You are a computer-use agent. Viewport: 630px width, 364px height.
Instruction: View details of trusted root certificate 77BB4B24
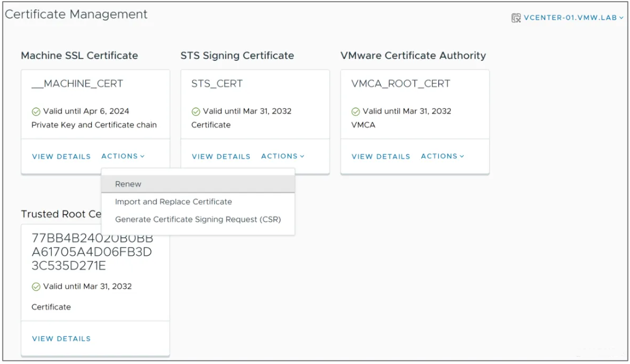pos(61,339)
